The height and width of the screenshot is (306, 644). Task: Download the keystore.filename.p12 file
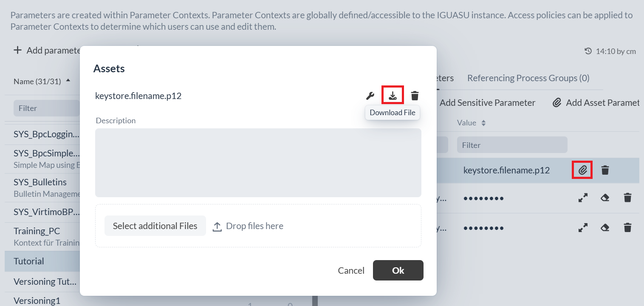point(393,95)
